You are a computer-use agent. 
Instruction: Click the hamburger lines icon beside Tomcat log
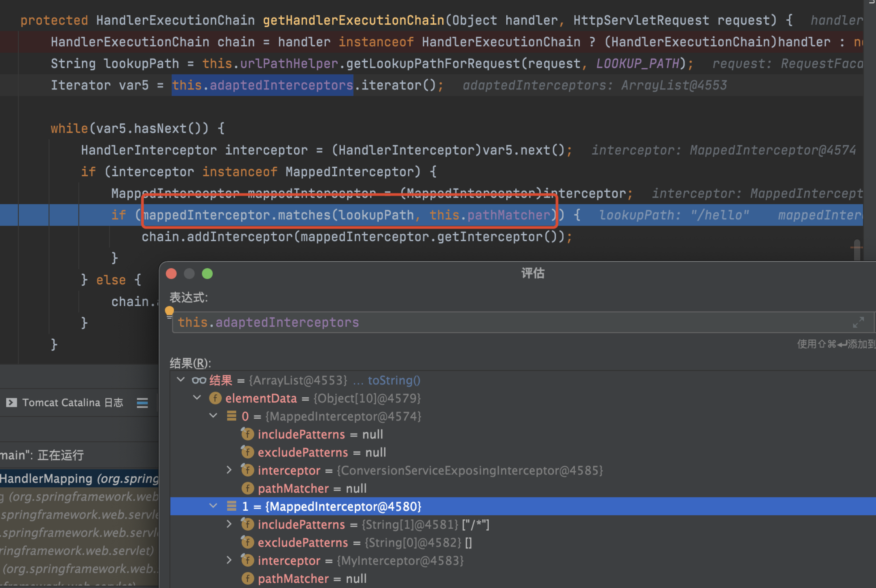click(142, 403)
